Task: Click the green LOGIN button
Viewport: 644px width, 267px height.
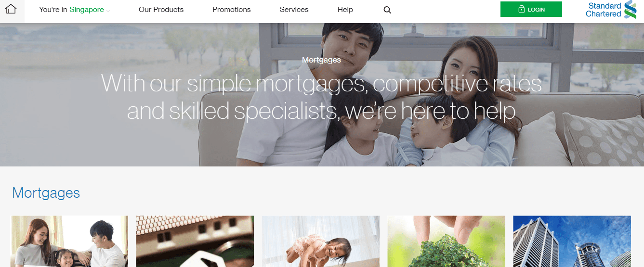Action: (x=531, y=9)
